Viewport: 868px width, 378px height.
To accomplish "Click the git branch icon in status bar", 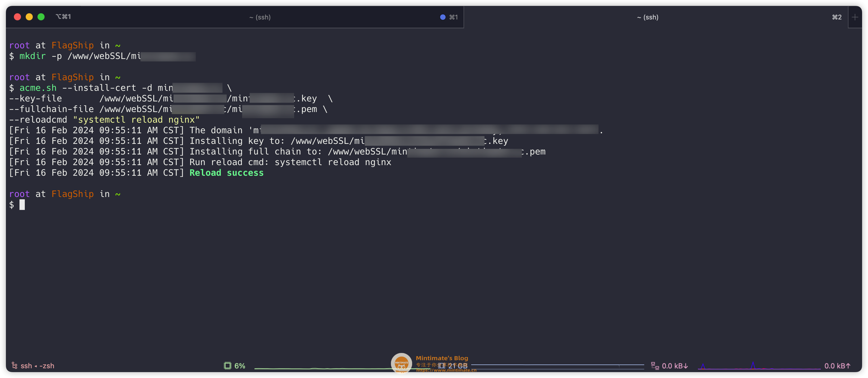I will tap(14, 366).
